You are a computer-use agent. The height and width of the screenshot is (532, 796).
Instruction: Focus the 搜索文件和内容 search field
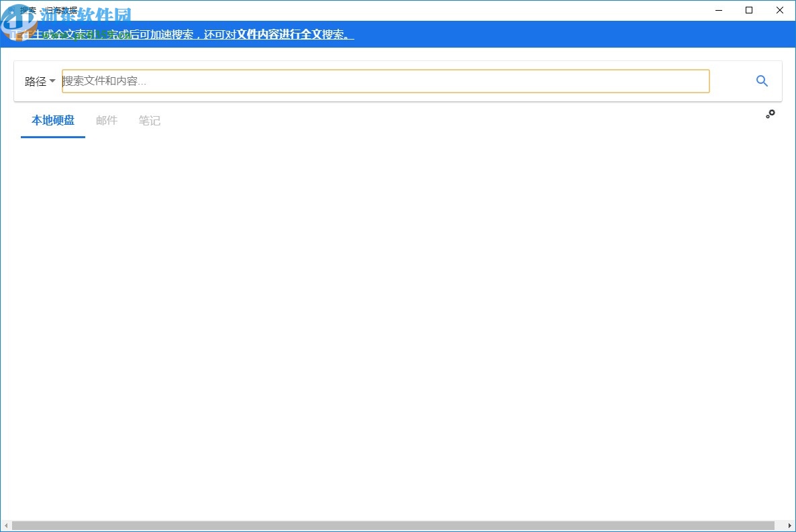coord(385,81)
